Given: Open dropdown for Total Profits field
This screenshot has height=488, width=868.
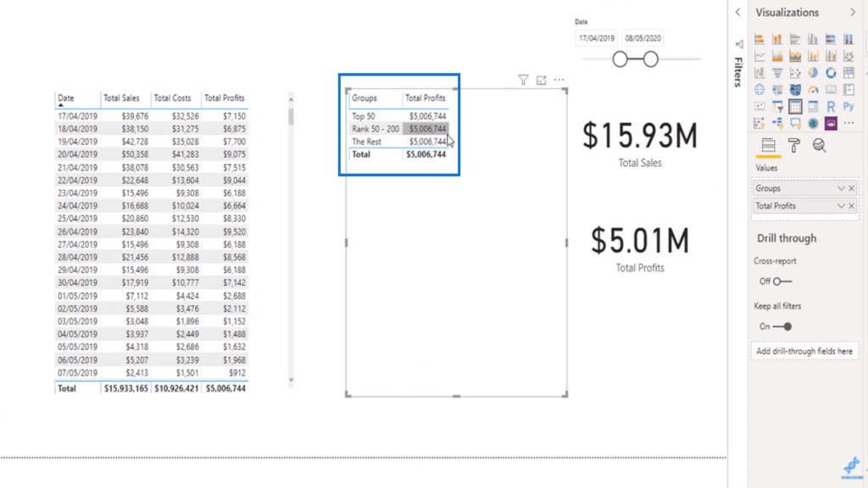Looking at the screenshot, I should pos(841,206).
